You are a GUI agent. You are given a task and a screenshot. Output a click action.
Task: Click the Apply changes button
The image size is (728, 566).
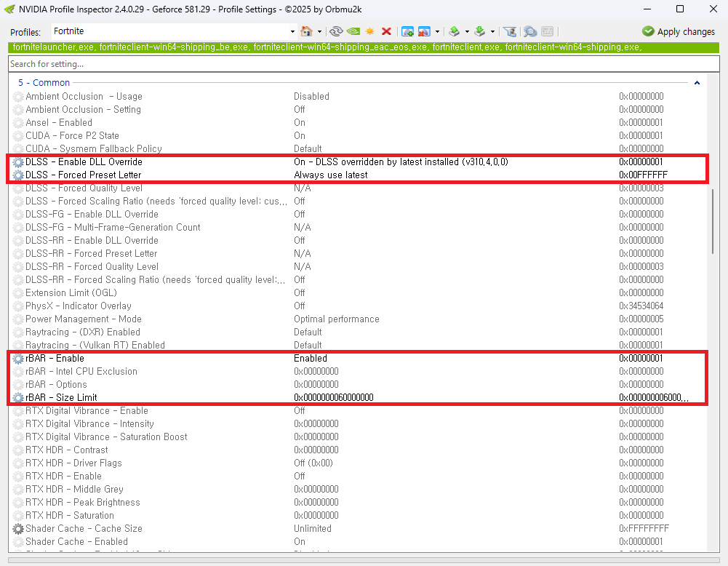679,31
